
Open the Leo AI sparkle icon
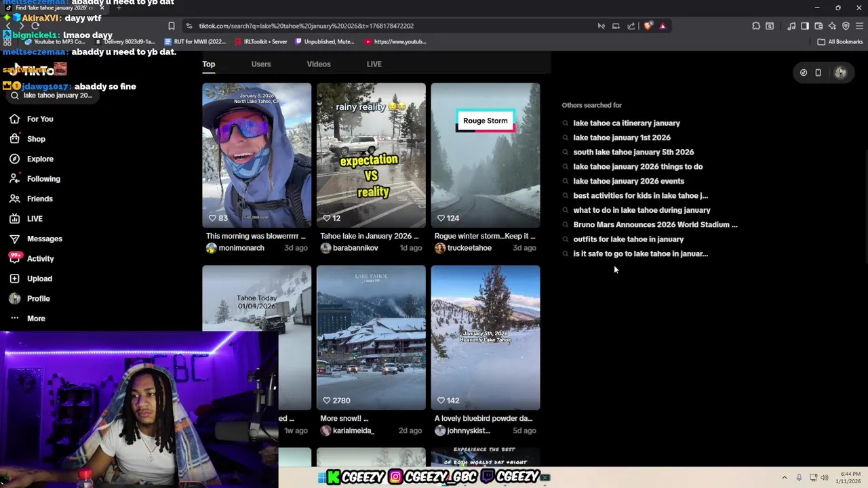(832, 26)
